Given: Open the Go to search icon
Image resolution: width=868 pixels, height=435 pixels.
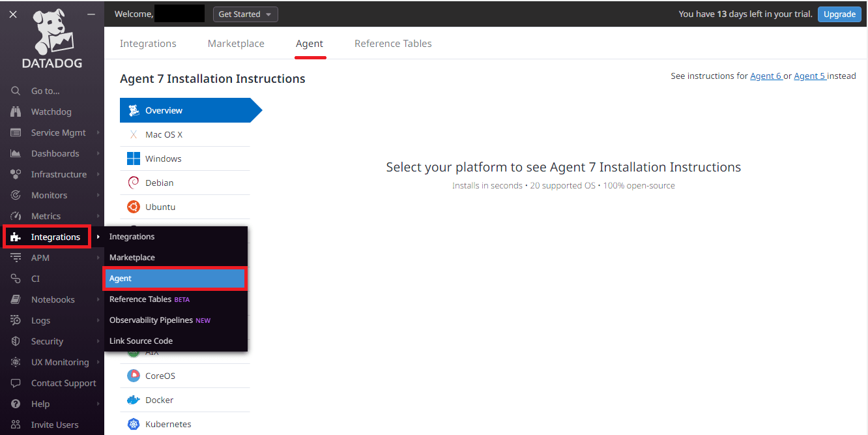Looking at the screenshot, I should point(16,91).
